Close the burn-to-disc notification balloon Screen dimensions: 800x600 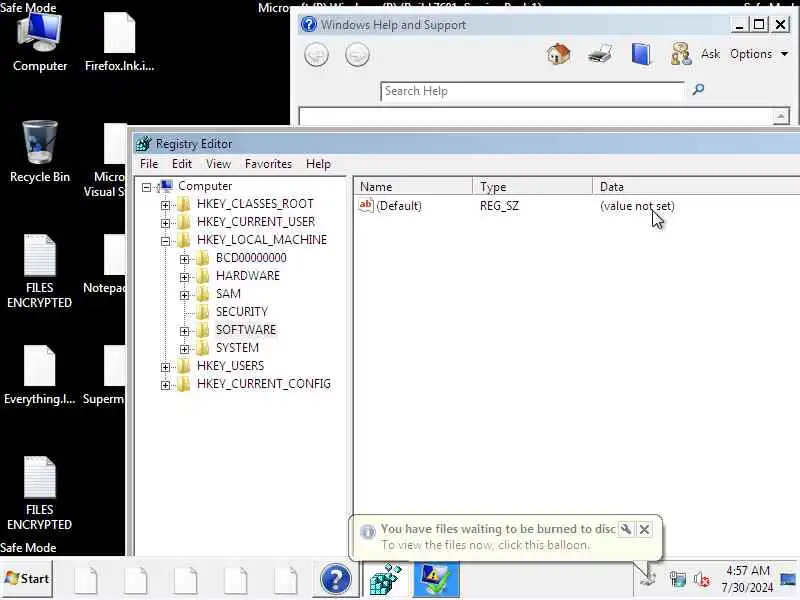tap(644, 529)
